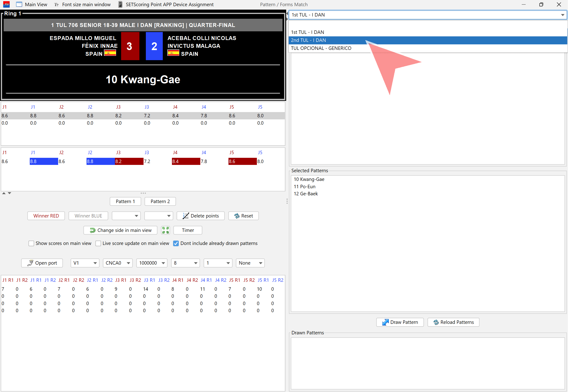The width and height of the screenshot is (568, 392).
Task: Click the Main View window icon
Action: pos(19,4)
